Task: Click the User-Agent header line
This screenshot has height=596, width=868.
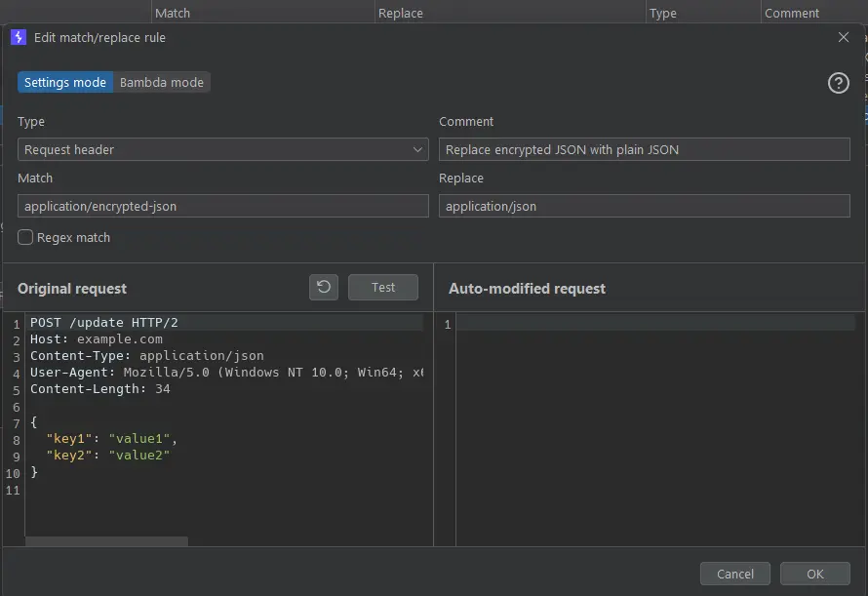Action: (x=226, y=373)
